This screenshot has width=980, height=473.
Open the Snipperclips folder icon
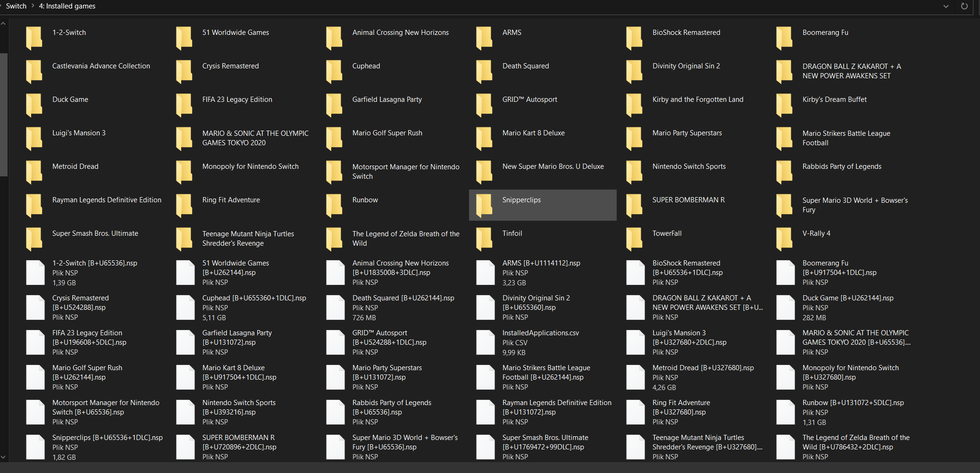coord(485,206)
